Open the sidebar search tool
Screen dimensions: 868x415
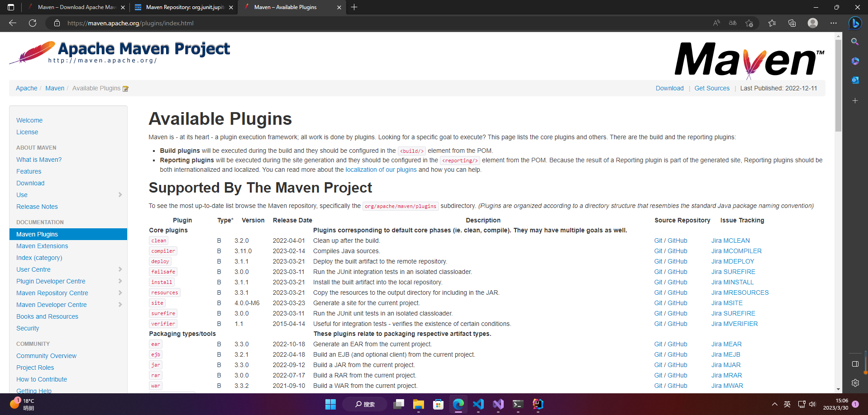tap(855, 42)
